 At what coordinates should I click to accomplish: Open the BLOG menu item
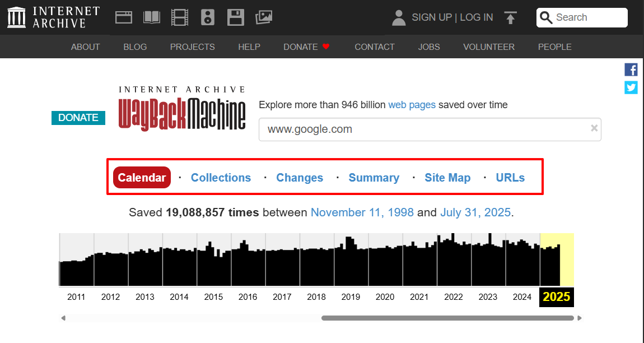pos(135,47)
